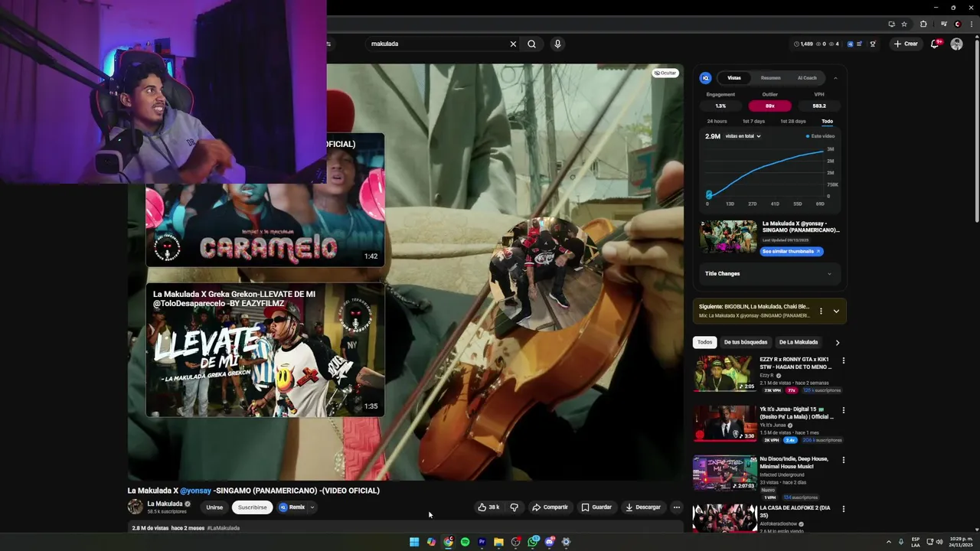Open La Makulada channel avatar
This screenshot has height=551, width=980.
(x=135, y=507)
